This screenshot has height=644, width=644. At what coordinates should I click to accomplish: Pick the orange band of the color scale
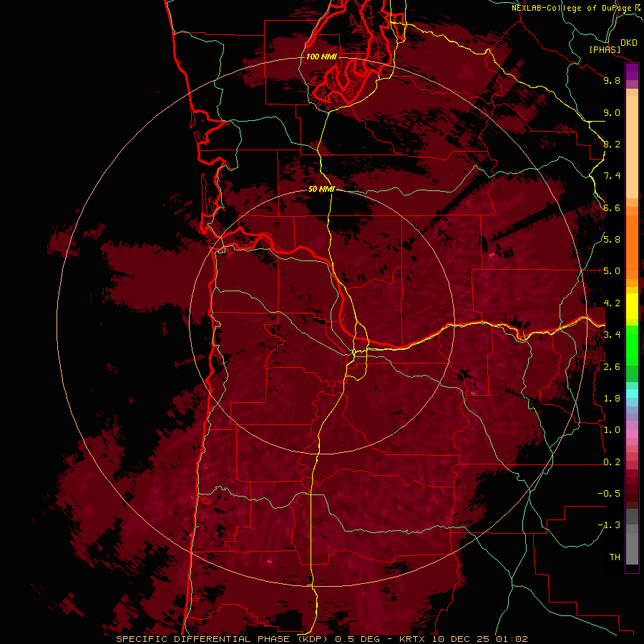point(632,246)
